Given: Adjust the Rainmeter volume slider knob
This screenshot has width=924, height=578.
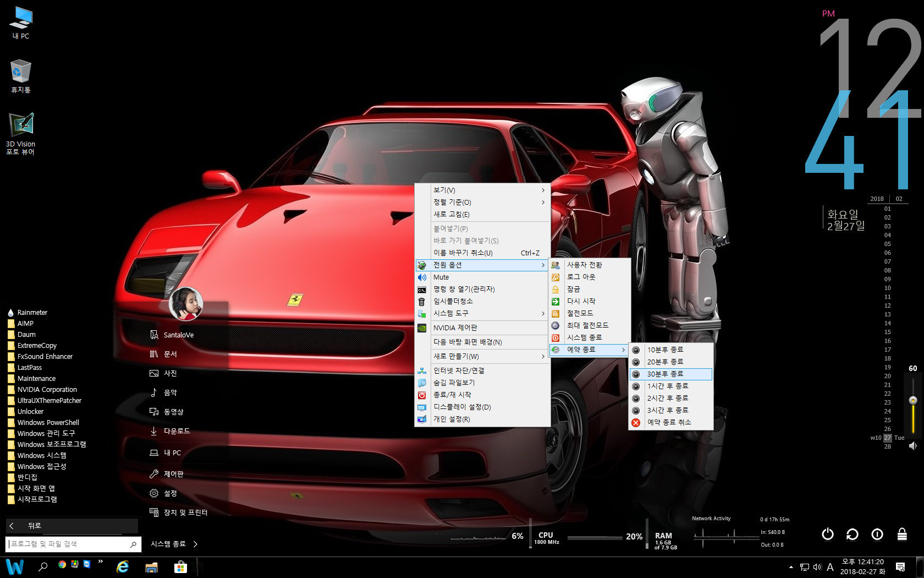Looking at the screenshot, I should point(913,400).
